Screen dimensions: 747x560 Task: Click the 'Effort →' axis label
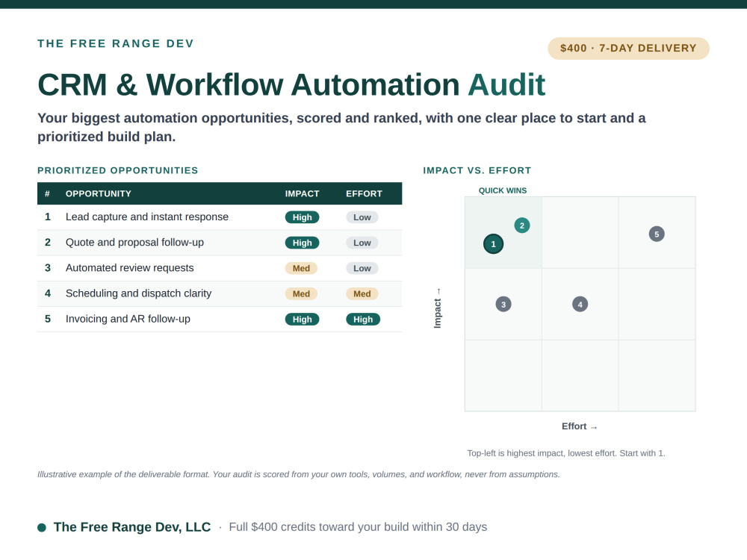coord(580,426)
